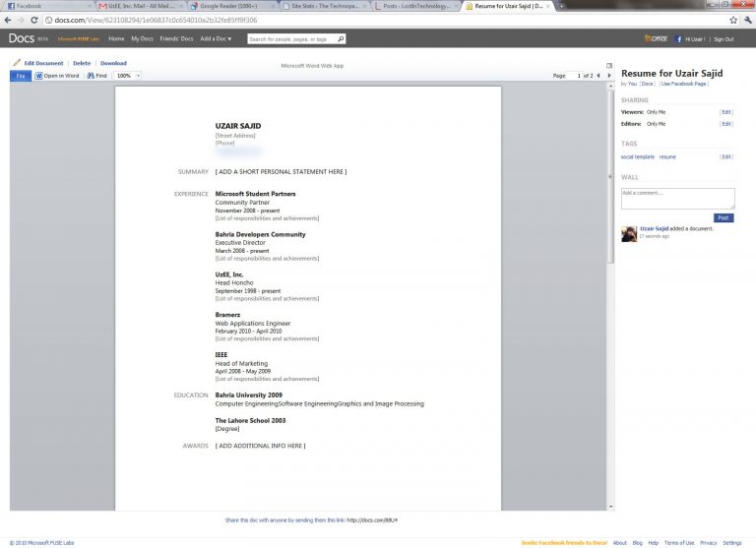Image resolution: width=756 pixels, height=548 pixels.
Task: Open the Help footer link
Action: click(x=653, y=543)
